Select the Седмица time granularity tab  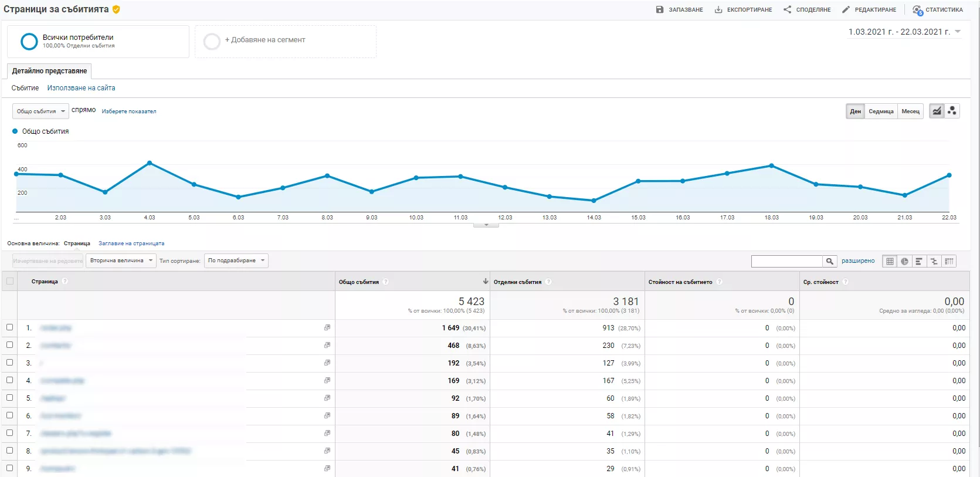pos(881,111)
